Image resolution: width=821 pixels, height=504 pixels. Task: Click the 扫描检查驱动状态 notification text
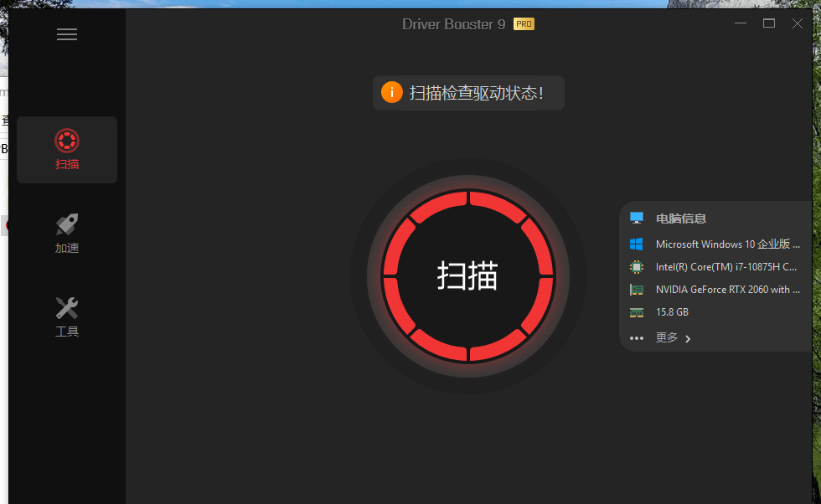477,93
